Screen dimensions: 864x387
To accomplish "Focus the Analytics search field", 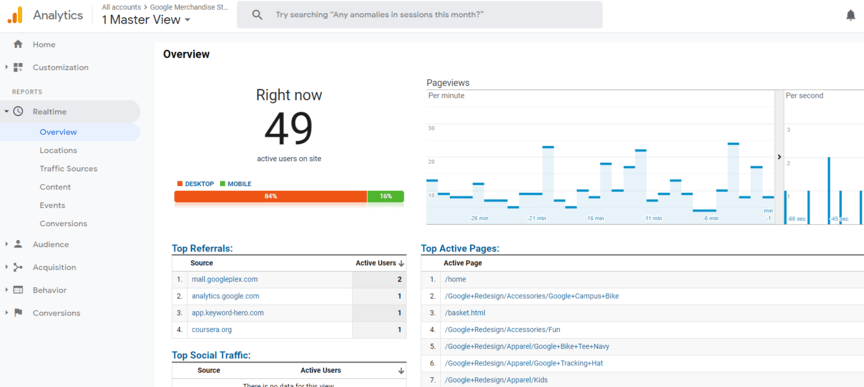I will tap(420, 15).
